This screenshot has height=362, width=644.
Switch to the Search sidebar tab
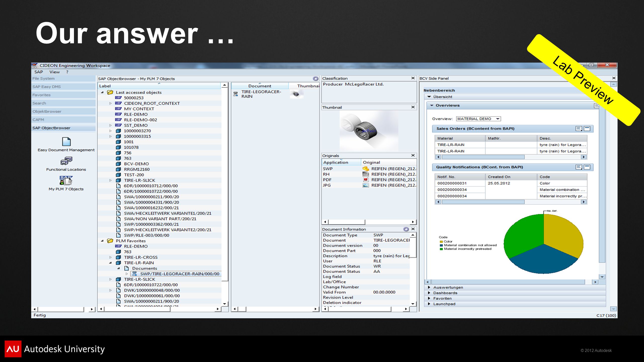(x=63, y=103)
